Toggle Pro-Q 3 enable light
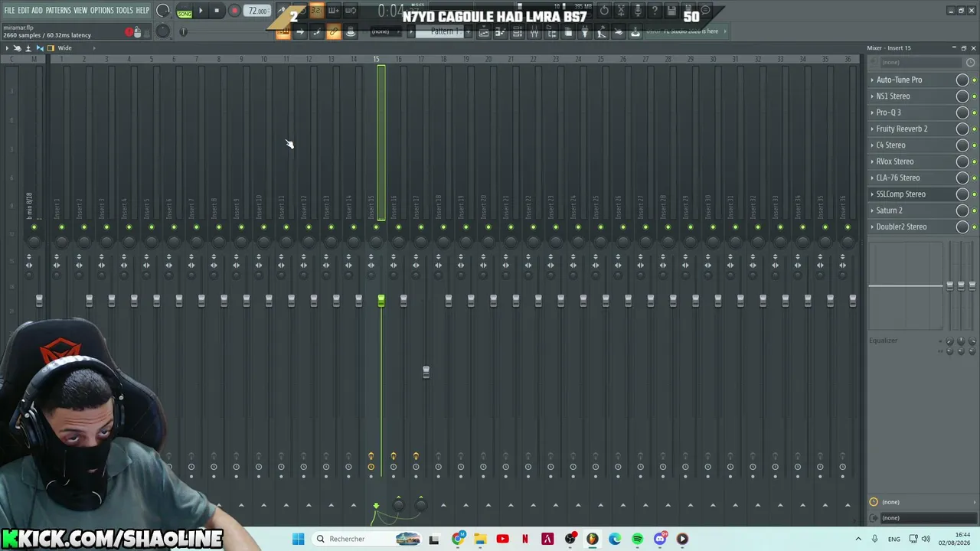The image size is (980, 551). pyautogui.click(x=974, y=112)
